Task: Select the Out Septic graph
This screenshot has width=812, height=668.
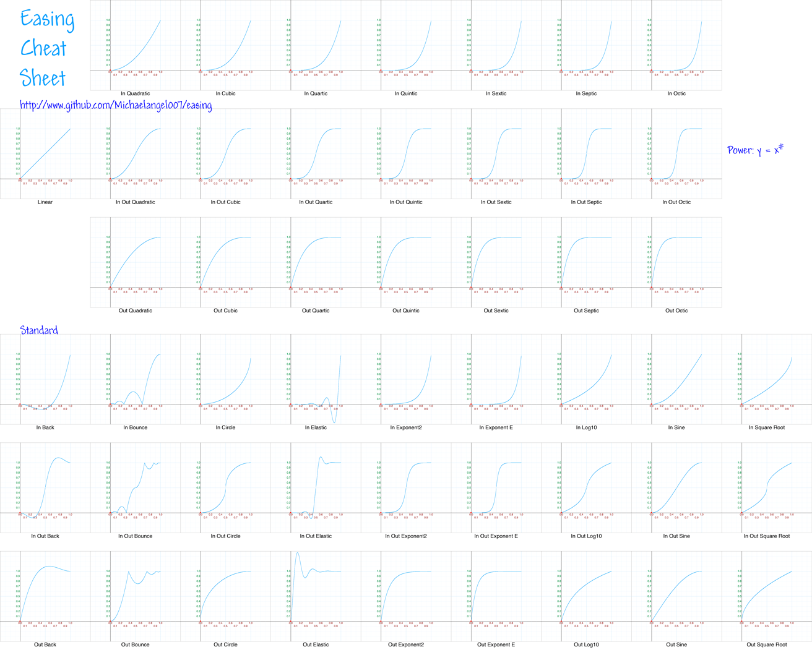Action: pyautogui.click(x=587, y=262)
